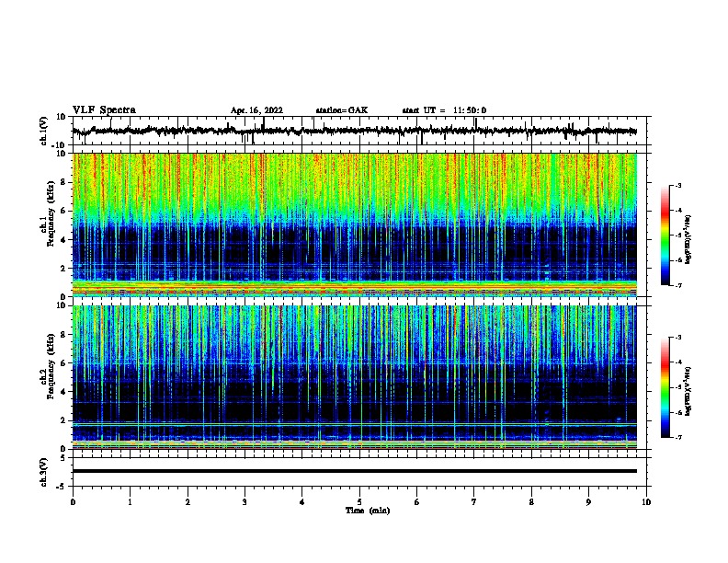Screen dimensions: 728x563
Task: Click time axis tick label "2"
Action: (188, 502)
